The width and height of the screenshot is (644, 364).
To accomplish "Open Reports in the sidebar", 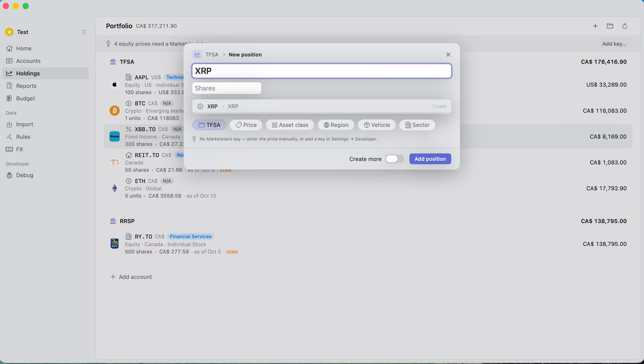I will [45, 86].
